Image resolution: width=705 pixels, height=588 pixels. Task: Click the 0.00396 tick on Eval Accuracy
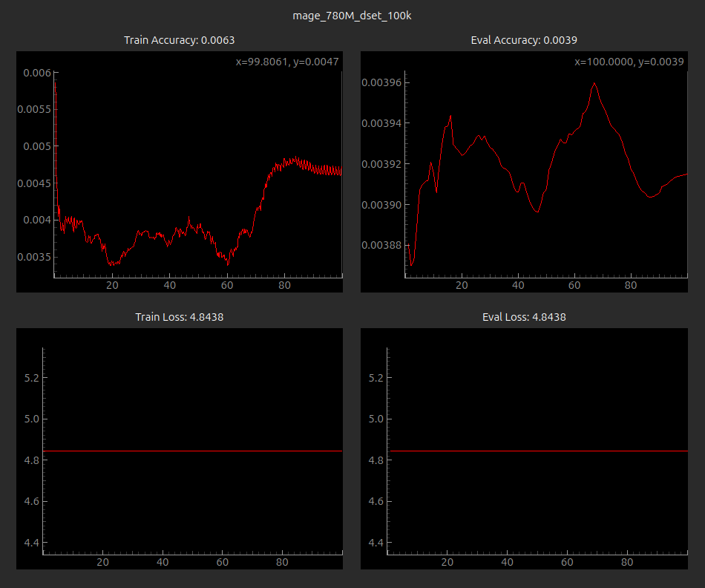pyautogui.click(x=381, y=82)
